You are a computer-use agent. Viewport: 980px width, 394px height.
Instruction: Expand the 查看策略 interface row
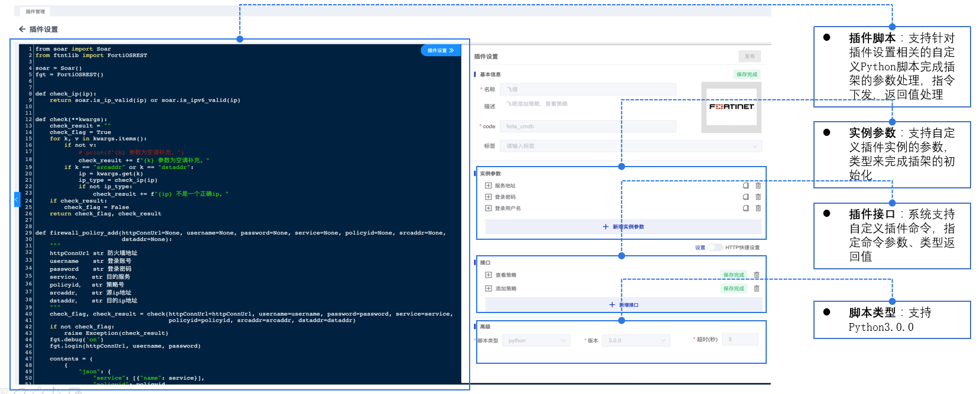tap(489, 275)
